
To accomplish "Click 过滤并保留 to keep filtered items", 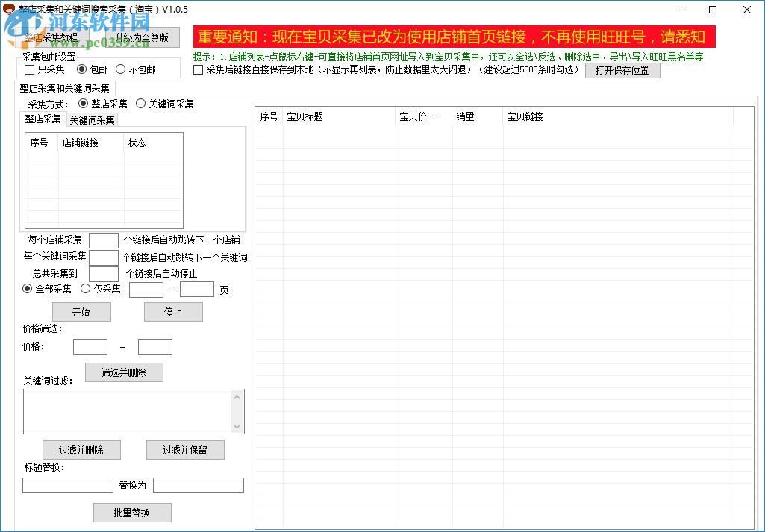I will 185,449.
